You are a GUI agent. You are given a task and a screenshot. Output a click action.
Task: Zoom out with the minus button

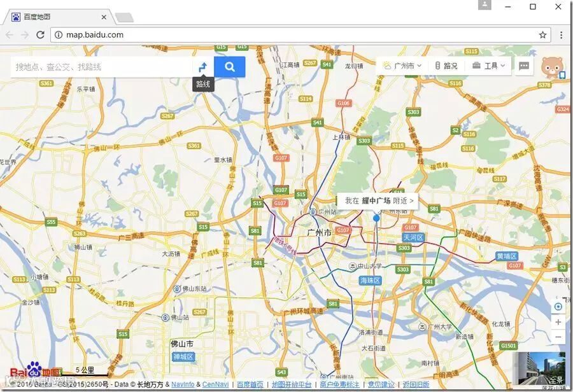coord(558,337)
